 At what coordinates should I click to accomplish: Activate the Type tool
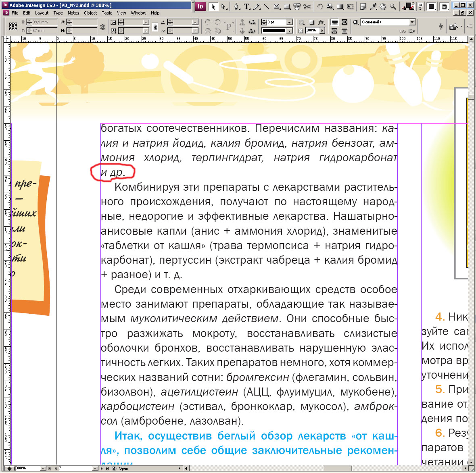click(246, 6)
